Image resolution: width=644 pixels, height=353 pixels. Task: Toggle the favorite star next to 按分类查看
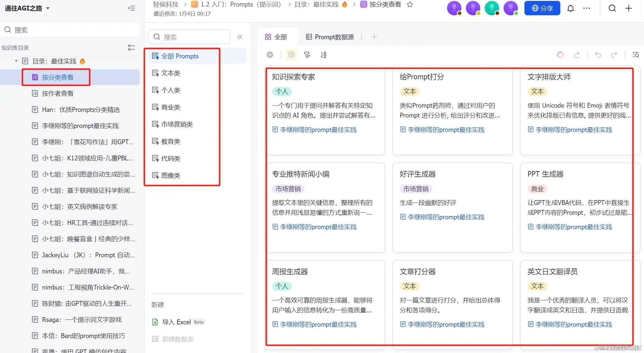pos(410,4)
